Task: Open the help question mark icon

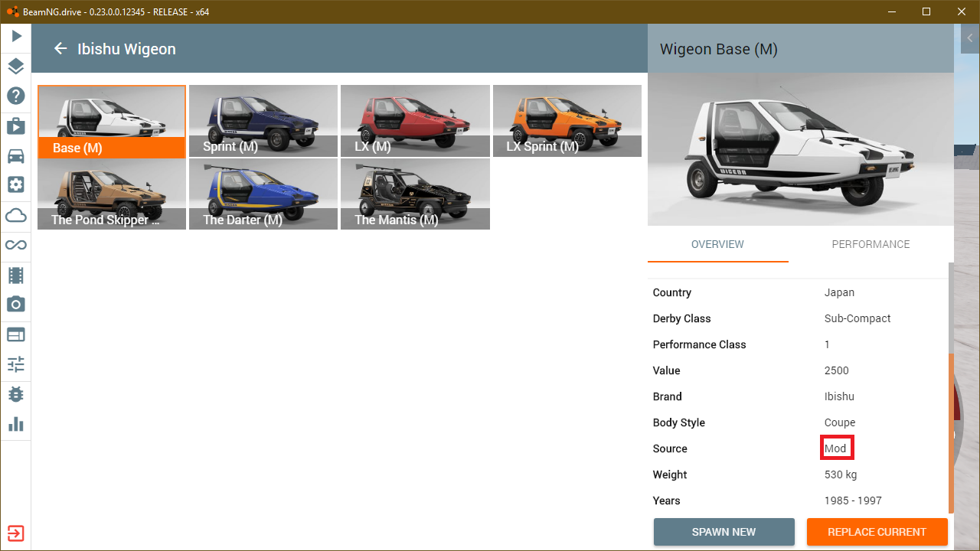Action: coord(16,96)
